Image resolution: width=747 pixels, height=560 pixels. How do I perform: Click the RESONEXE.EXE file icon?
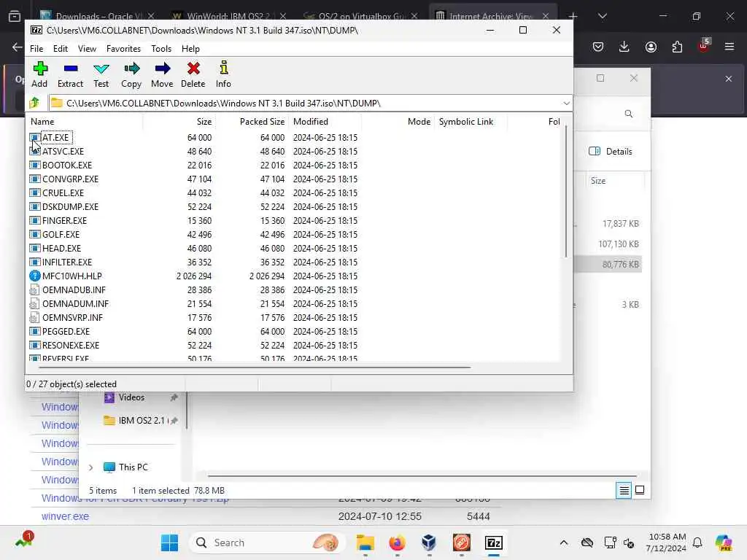pos(34,345)
